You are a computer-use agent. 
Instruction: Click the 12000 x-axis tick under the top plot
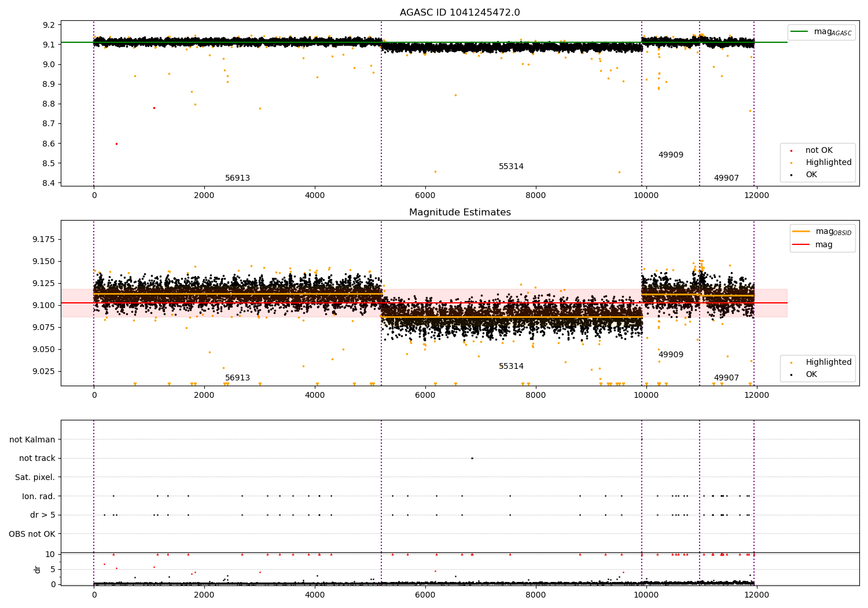coord(756,196)
